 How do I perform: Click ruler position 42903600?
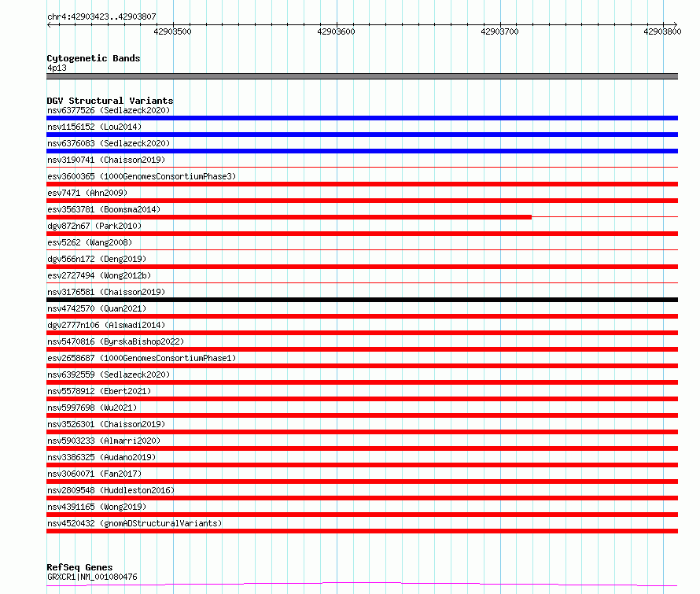tap(336, 31)
